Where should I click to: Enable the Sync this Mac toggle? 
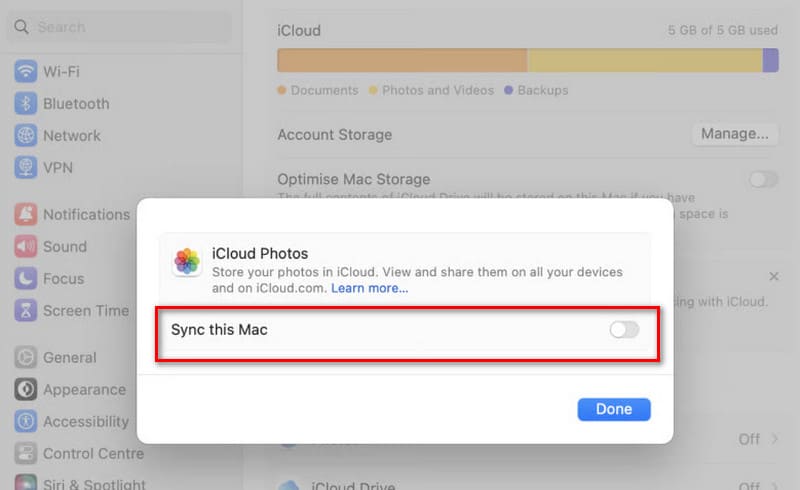[624, 329]
